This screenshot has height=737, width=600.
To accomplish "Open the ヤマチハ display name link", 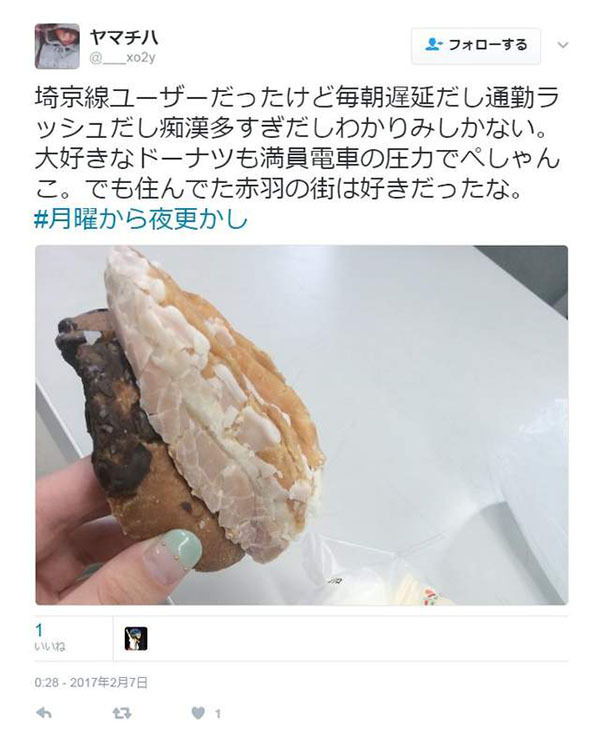I will click(x=124, y=37).
